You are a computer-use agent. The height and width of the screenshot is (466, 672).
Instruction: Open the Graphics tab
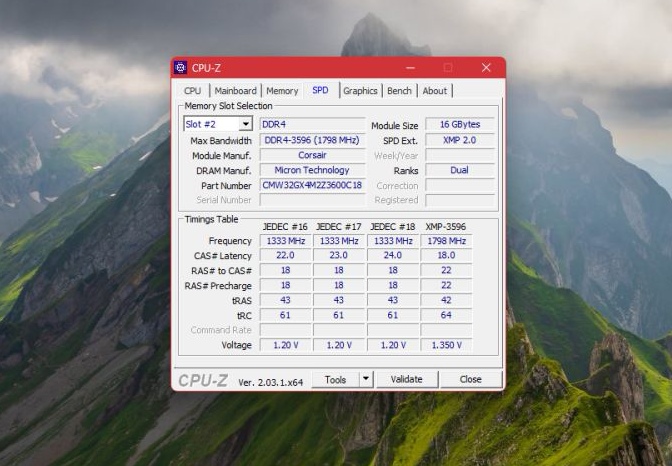point(360,91)
